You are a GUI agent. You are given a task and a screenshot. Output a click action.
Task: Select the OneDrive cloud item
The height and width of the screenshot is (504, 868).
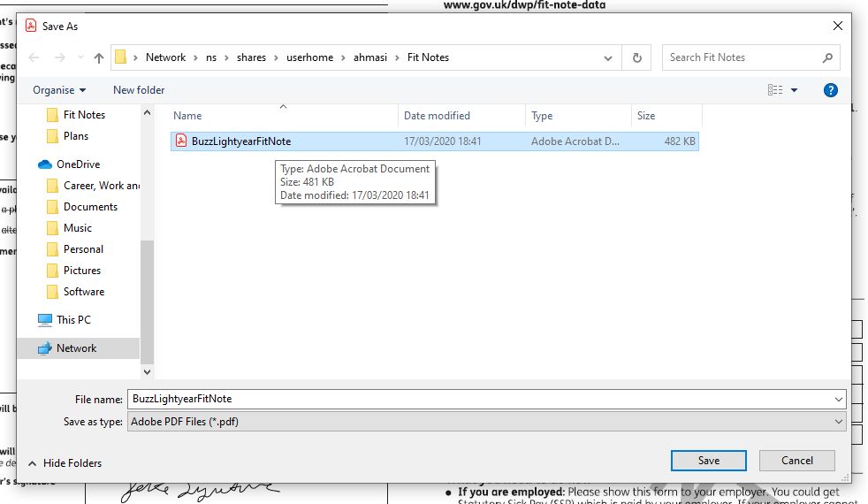78,164
